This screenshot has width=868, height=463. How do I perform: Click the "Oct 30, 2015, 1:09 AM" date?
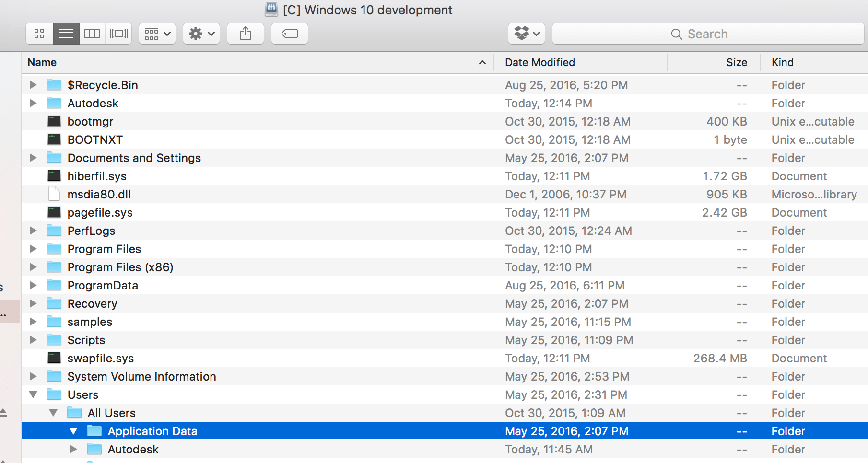coord(565,413)
